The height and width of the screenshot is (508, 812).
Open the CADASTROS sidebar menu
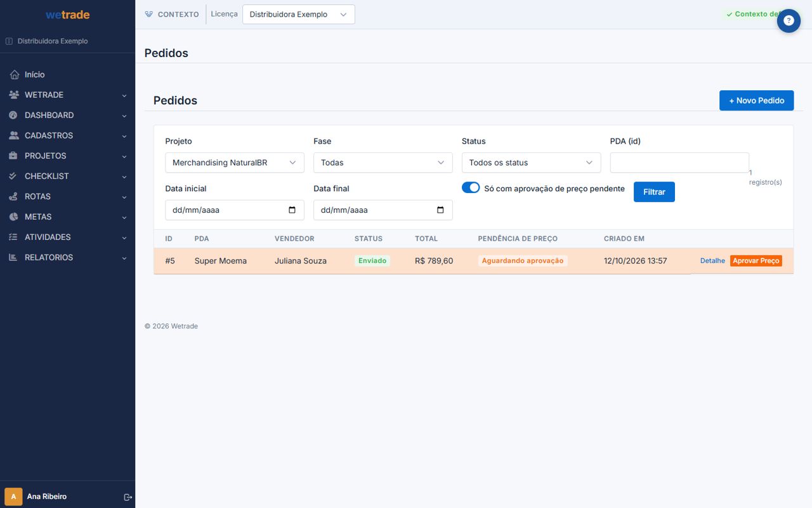click(68, 135)
